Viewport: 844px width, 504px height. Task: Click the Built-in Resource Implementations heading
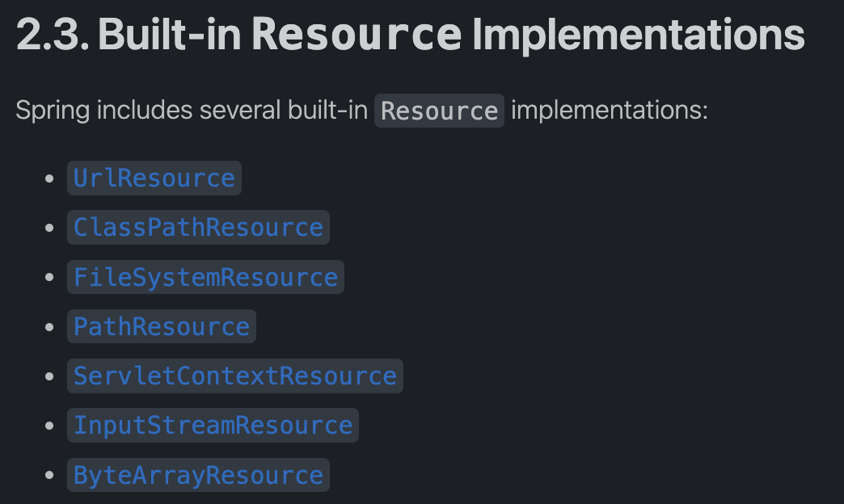point(410,35)
